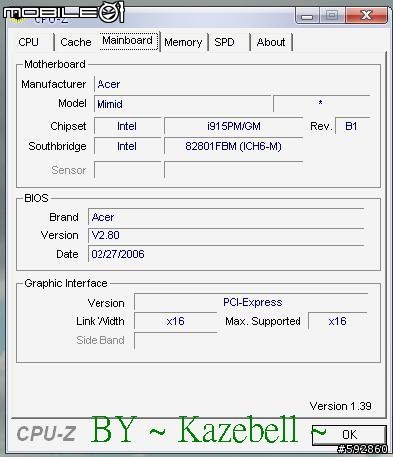Select the 82801FBM (ICH6-M) southbridge value
The height and width of the screenshot is (457, 393).
tap(233, 146)
